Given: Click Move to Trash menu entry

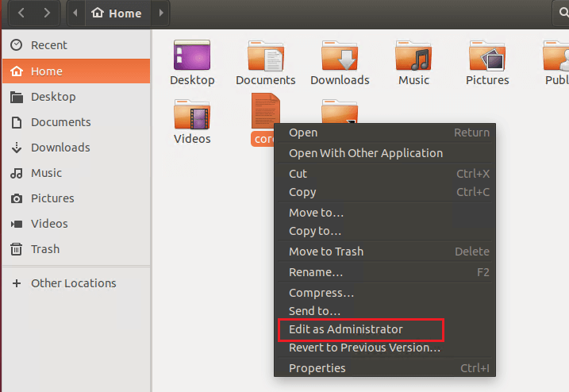Looking at the screenshot, I should click(325, 252).
